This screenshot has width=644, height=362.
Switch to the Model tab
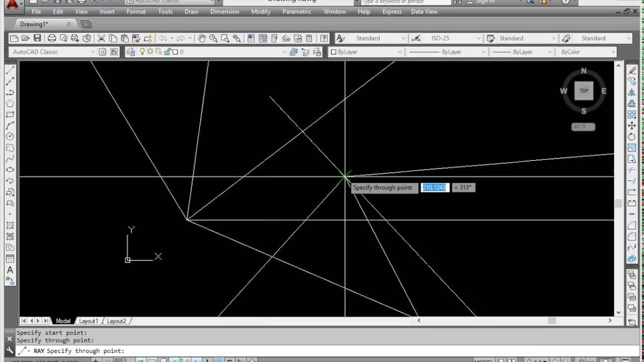pyautogui.click(x=63, y=321)
